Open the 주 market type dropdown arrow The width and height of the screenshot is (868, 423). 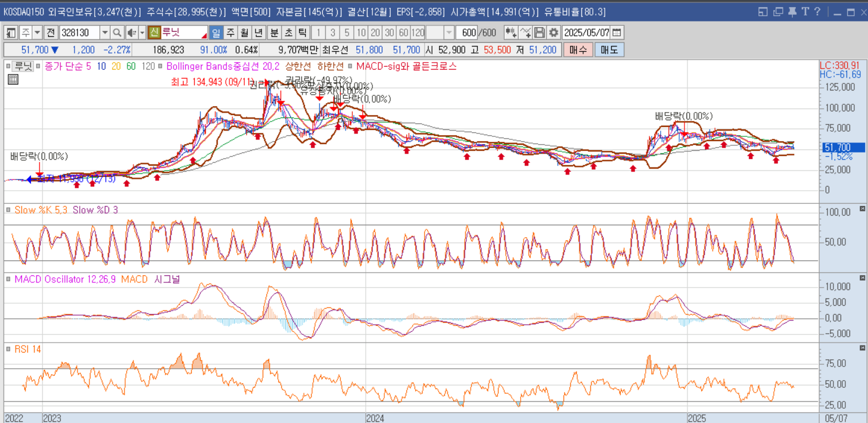[37, 33]
